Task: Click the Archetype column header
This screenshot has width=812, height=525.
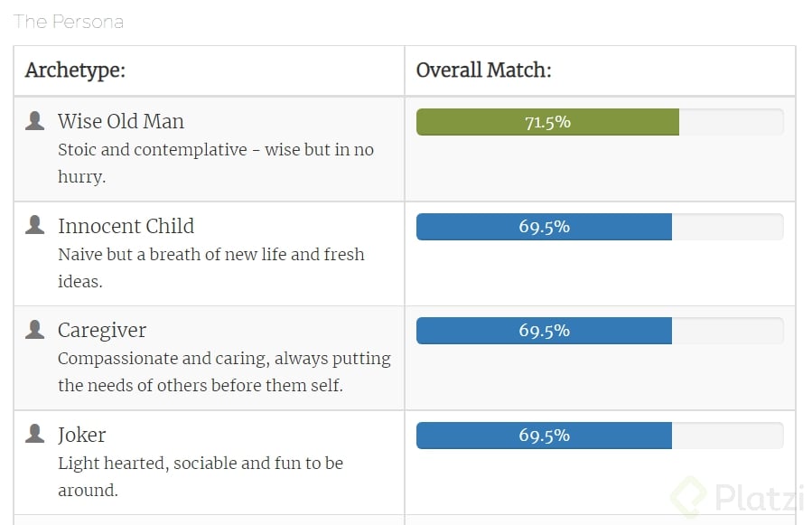Action: coord(75,70)
